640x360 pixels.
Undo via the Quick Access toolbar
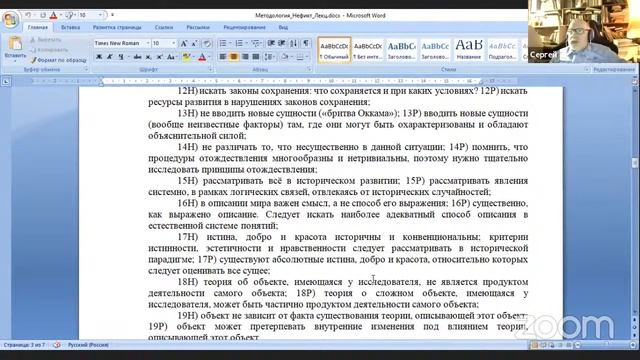click(x=28, y=15)
